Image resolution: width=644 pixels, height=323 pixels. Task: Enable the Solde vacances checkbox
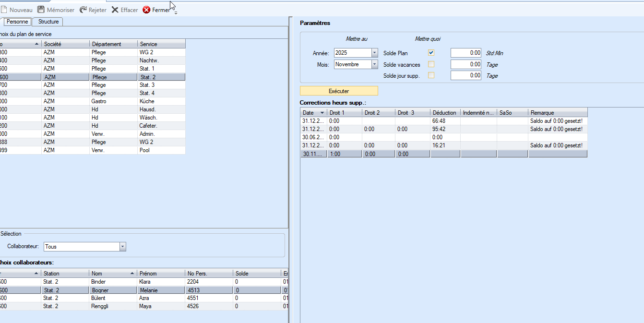(431, 64)
